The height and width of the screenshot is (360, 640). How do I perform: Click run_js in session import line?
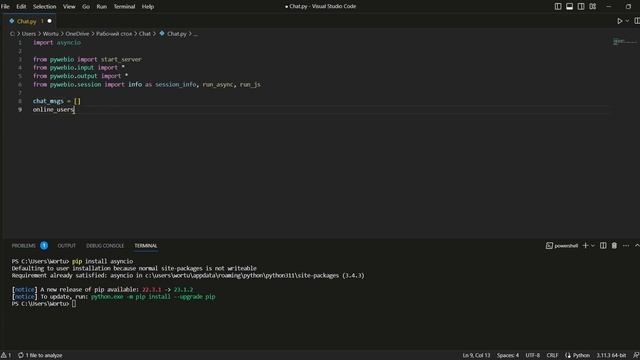coord(250,84)
